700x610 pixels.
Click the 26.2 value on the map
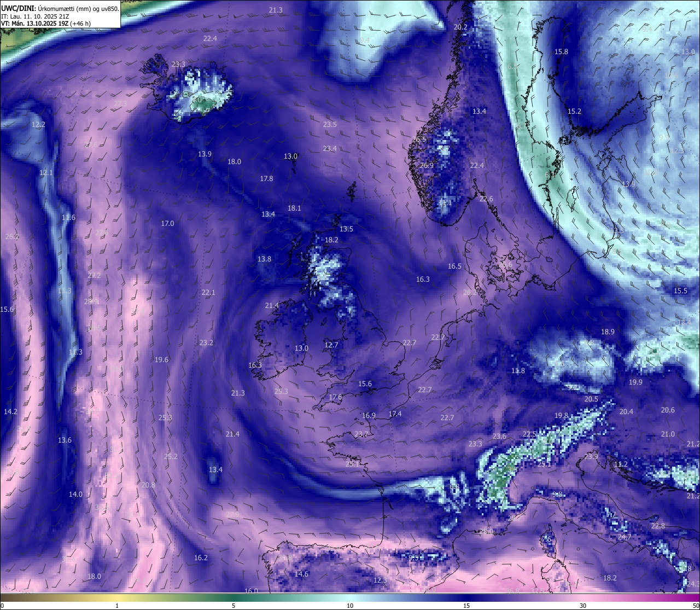click(12, 237)
